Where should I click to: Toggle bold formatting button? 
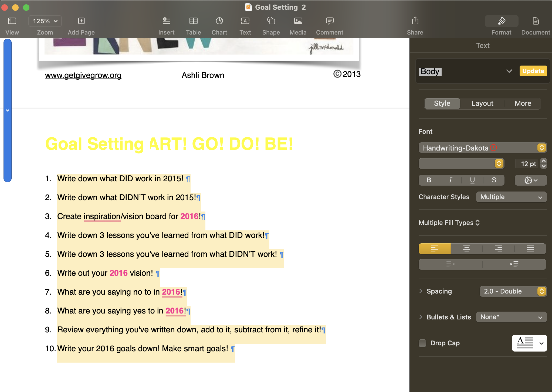(x=429, y=180)
